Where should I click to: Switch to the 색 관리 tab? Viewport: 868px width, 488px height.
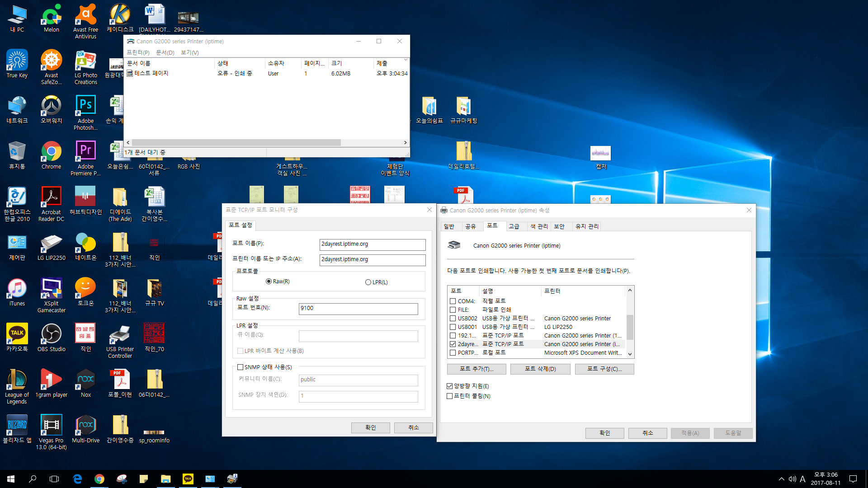(x=539, y=226)
